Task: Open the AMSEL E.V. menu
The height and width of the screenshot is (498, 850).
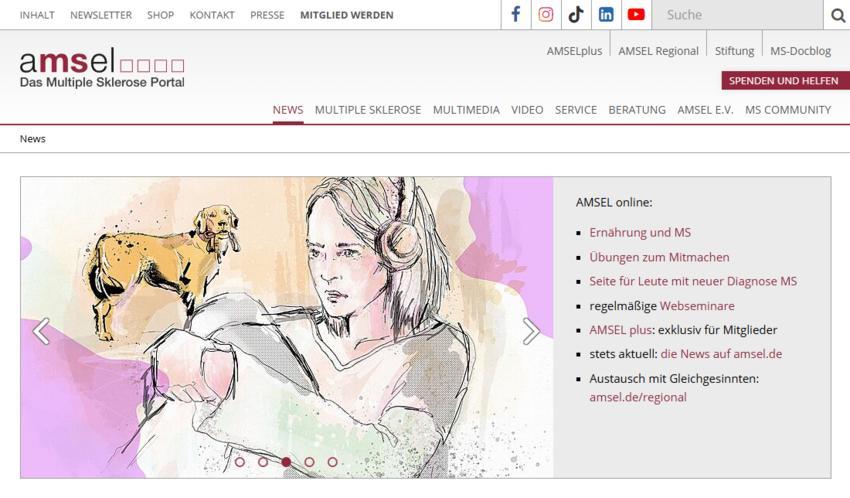Action: (705, 110)
